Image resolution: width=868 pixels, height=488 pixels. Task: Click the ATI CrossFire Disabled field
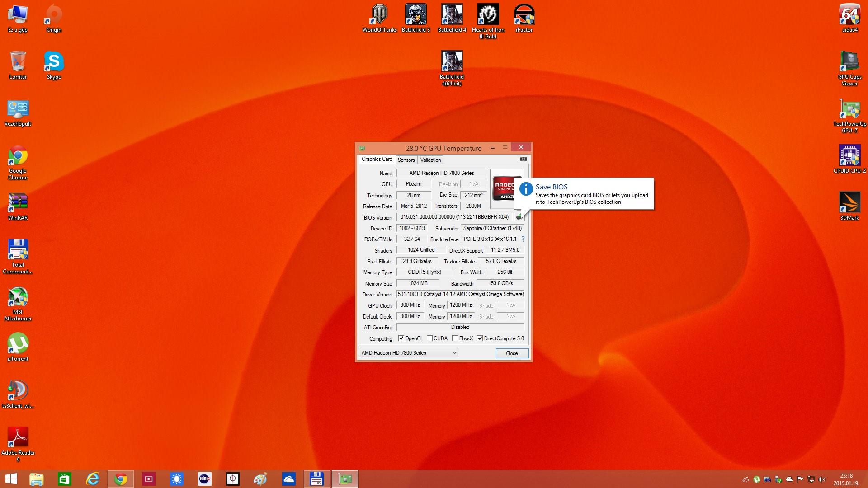coord(460,327)
